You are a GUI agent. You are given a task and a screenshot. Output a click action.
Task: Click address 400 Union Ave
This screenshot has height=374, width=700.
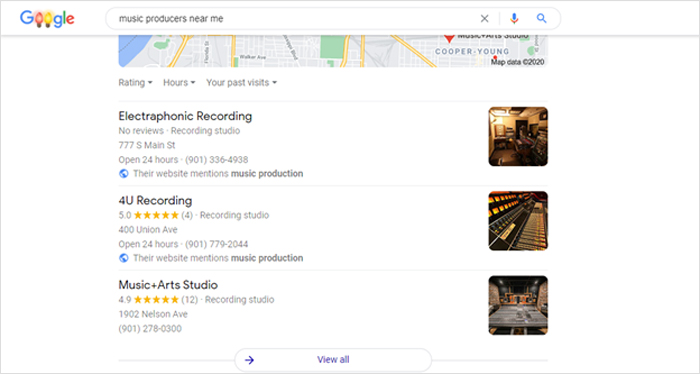click(x=148, y=230)
